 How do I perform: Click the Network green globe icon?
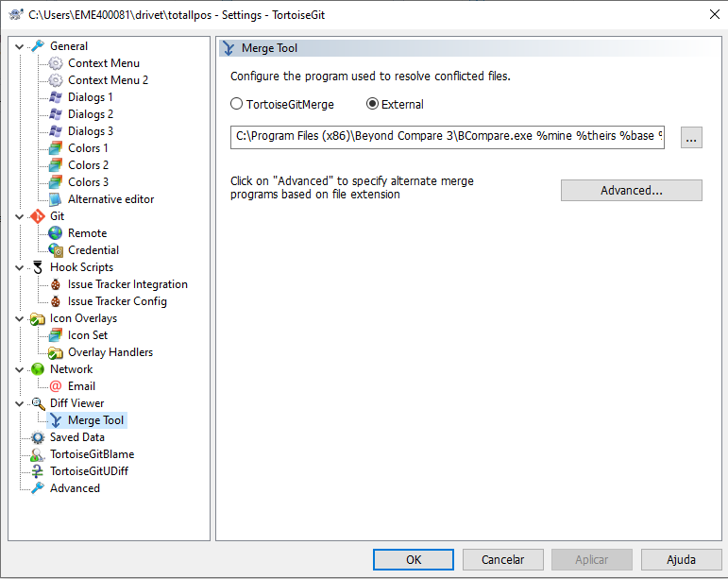coord(38,369)
